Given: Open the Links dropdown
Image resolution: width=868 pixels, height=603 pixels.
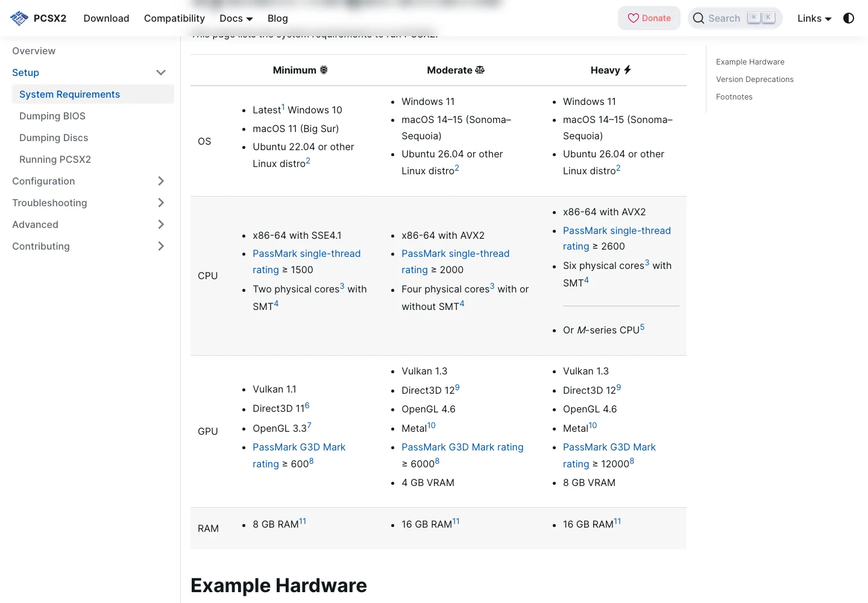Looking at the screenshot, I should 814,18.
